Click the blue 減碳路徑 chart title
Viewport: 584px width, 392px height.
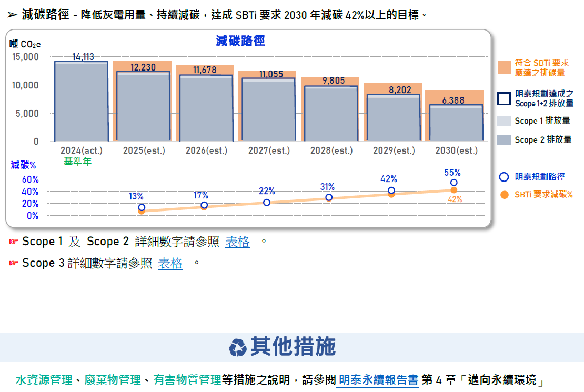(240, 41)
